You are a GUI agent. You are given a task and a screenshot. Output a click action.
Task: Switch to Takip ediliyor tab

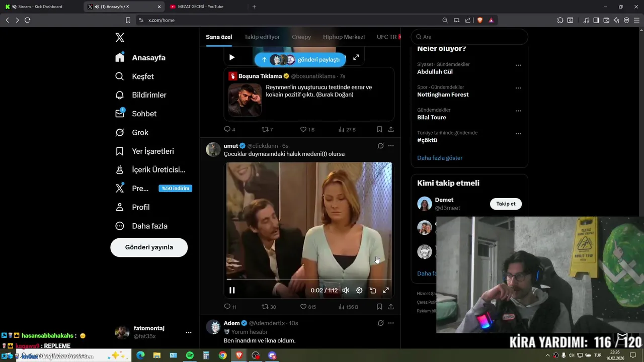[262, 37]
